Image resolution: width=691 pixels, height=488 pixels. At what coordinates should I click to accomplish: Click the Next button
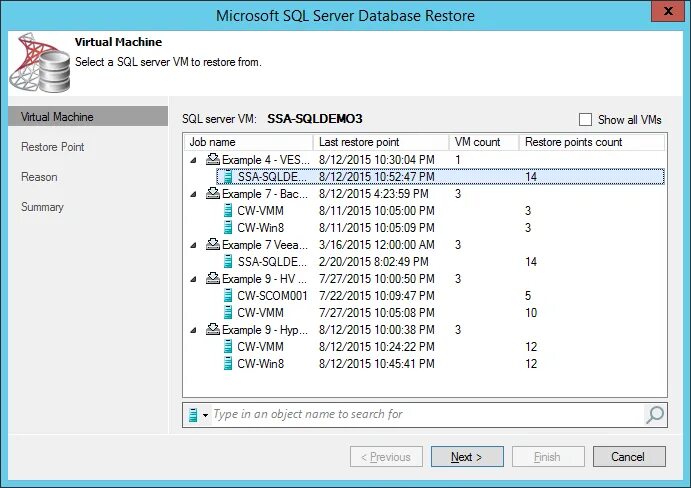click(x=467, y=457)
